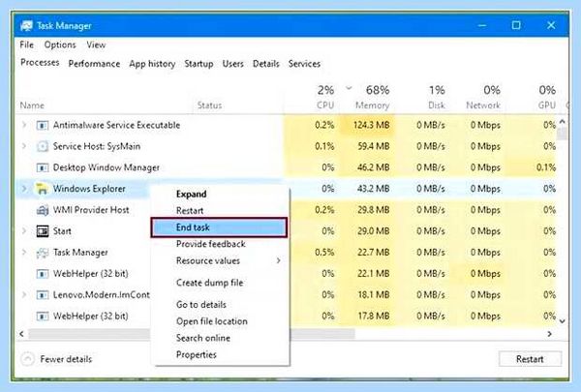Click the 0.5% CPU cell
The height and width of the screenshot is (392, 581).
[324, 253]
